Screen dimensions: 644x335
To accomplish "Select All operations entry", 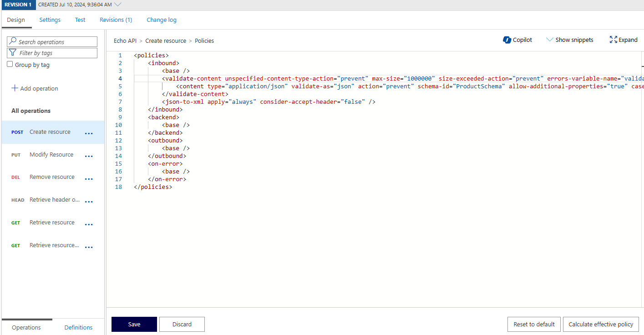I will [31, 111].
